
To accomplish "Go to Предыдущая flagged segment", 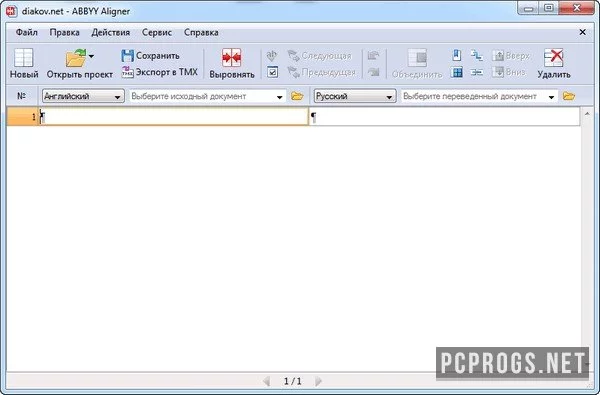I will 321,72.
